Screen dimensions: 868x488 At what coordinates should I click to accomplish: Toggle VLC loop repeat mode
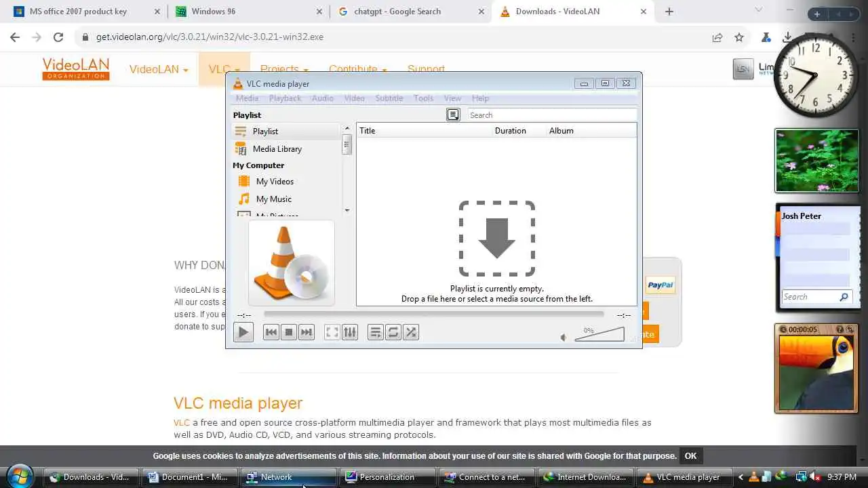pos(393,332)
